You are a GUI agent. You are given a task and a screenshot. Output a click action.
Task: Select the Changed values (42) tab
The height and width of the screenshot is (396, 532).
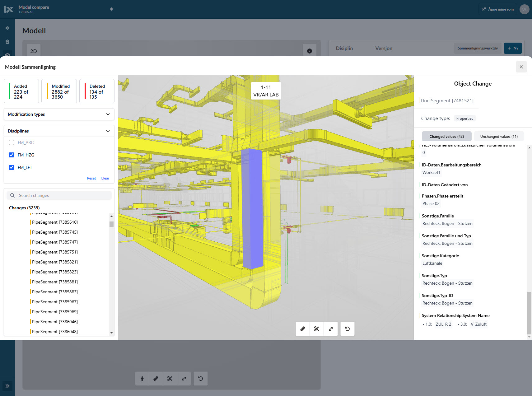(x=446, y=136)
